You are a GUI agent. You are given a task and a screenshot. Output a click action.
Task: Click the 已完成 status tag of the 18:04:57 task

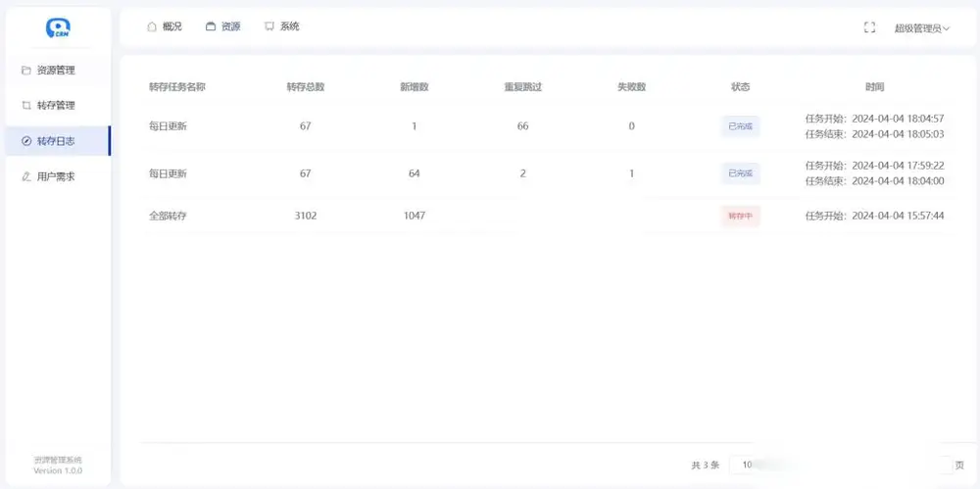point(741,126)
